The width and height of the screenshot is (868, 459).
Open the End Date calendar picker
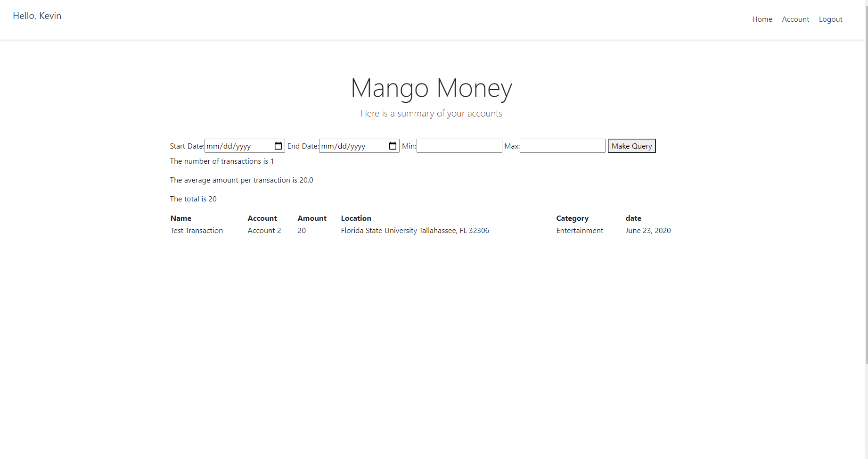click(x=392, y=146)
